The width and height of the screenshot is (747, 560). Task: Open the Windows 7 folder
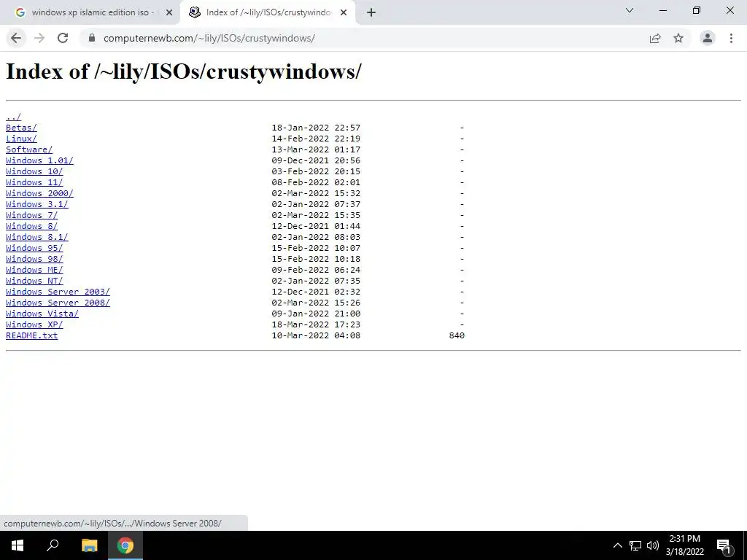pyautogui.click(x=31, y=215)
